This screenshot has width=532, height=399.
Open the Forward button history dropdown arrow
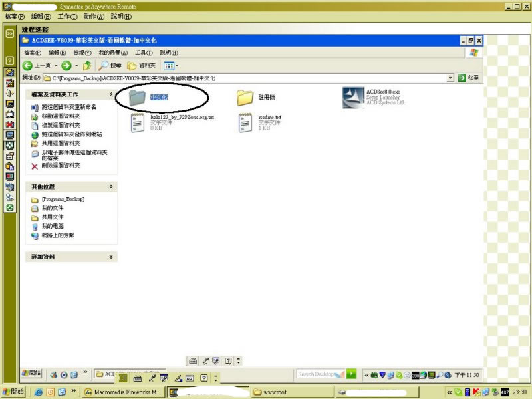pos(76,66)
